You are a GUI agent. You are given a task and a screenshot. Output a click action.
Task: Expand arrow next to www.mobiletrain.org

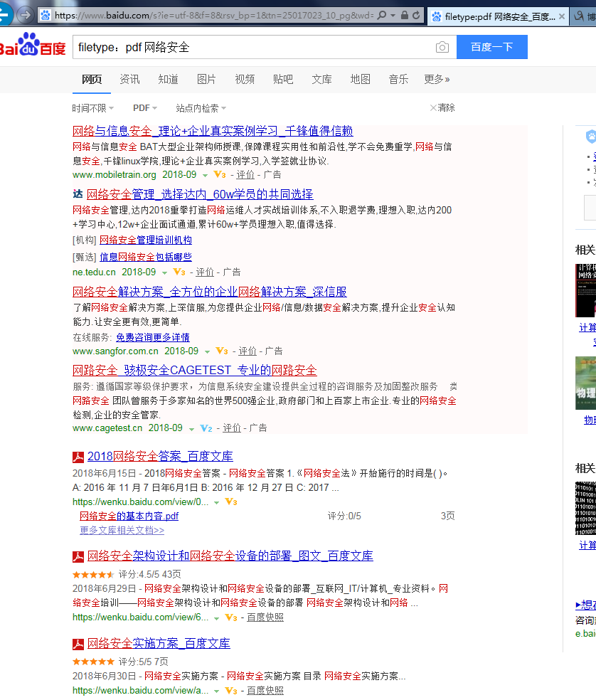[x=205, y=176]
